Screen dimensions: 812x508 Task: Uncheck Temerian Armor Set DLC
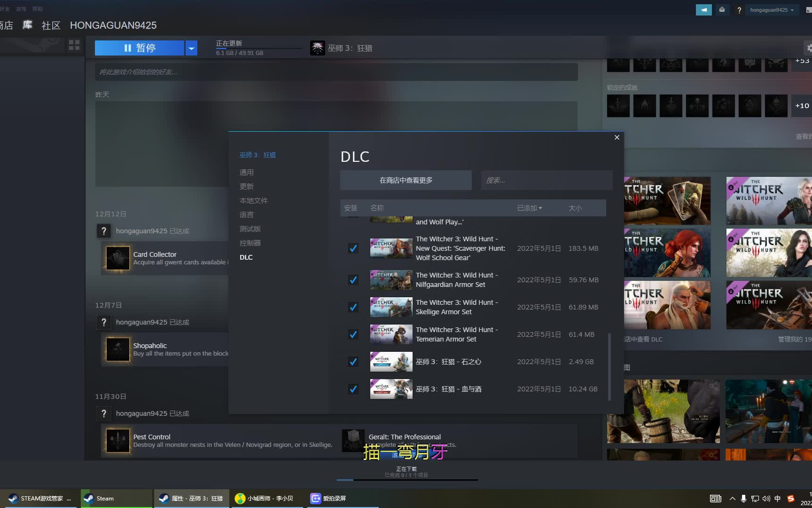click(353, 334)
